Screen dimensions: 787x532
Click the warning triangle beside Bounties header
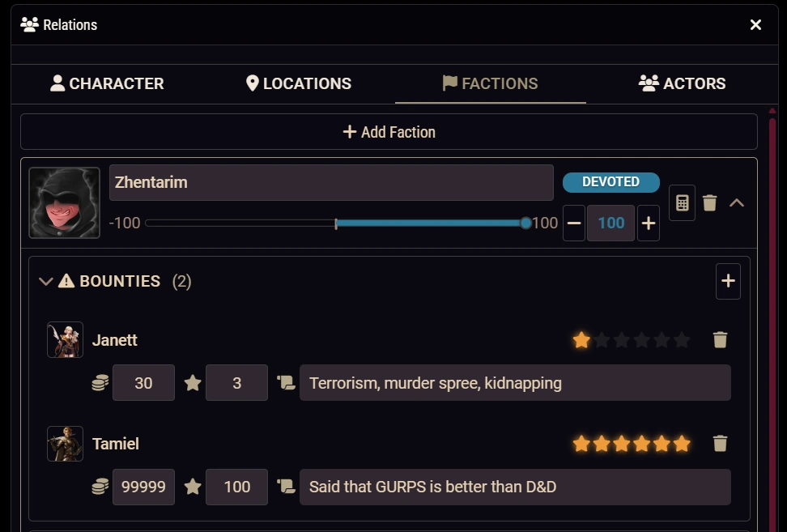pyautogui.click(x=65, y=281)
